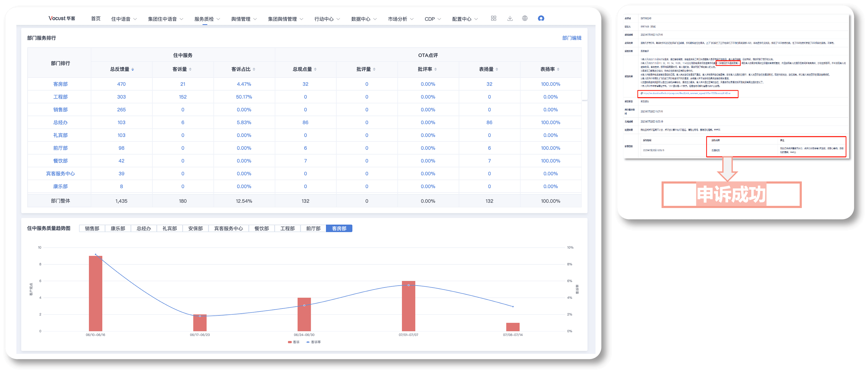Sort table by 批评率 column
Viewport: 868px width, 373px height.
[x=435, y=69]
